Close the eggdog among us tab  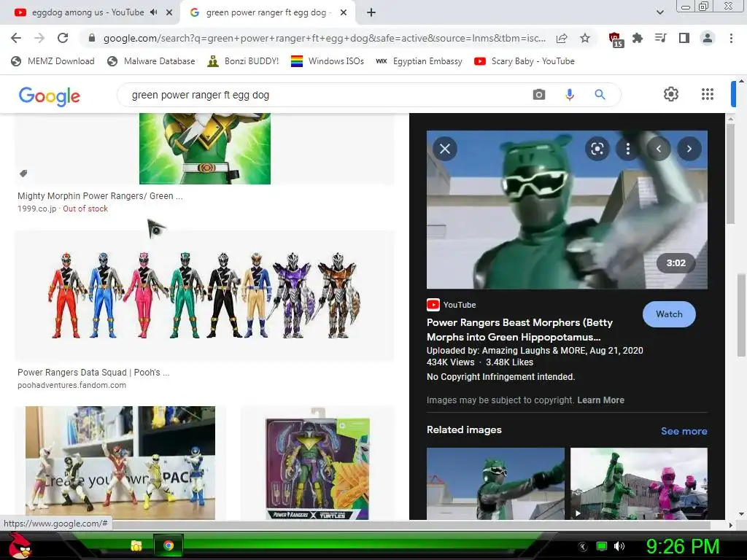169,12
